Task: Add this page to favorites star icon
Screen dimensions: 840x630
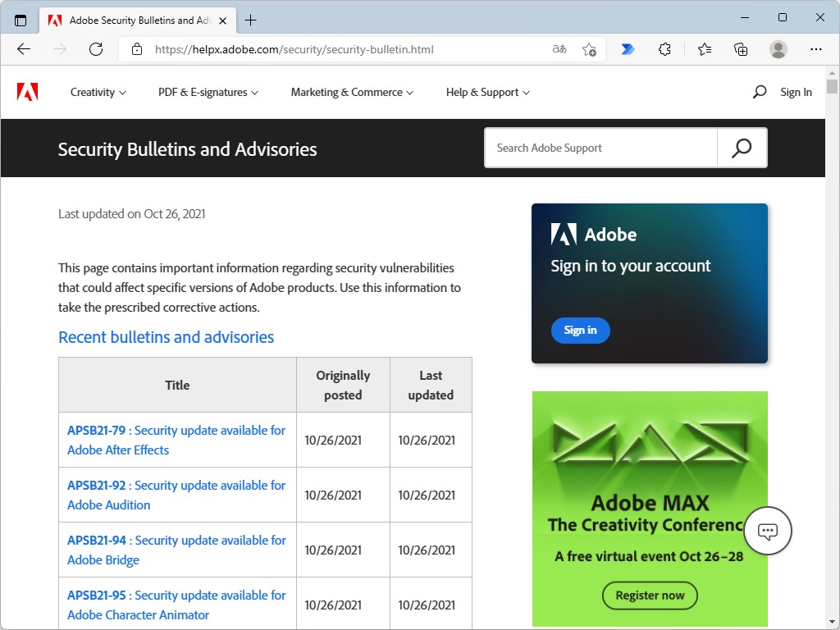Action: (589, 49)
